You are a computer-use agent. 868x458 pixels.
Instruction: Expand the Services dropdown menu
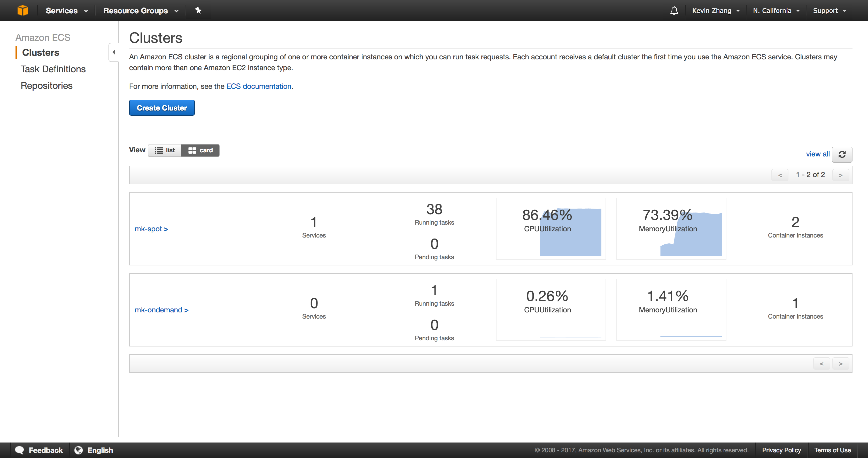click(67, 11)
